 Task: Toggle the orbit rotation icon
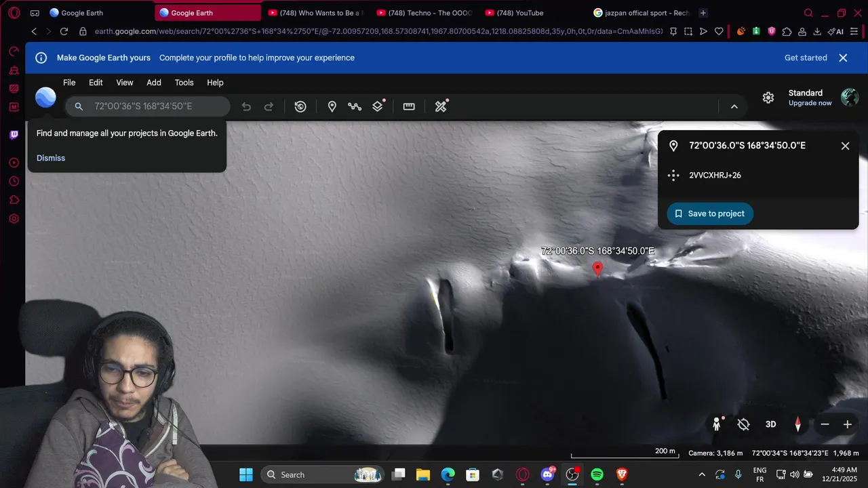coord(743,424)
